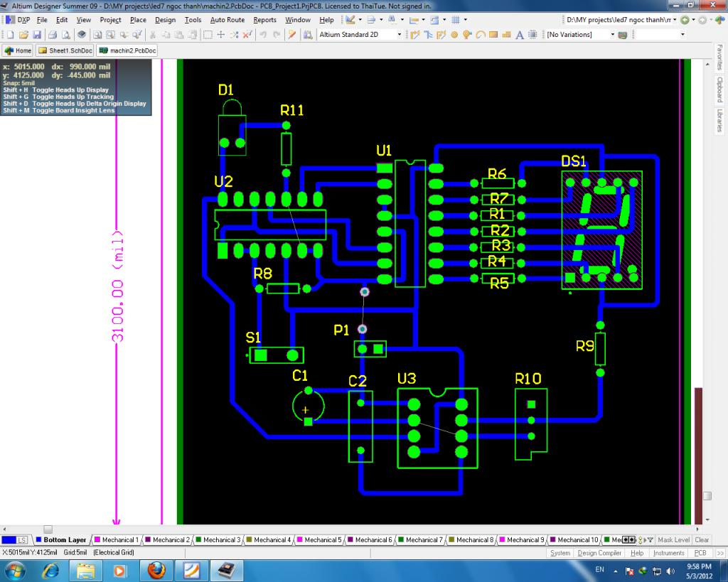The height and width of the screenshot is (582, 728).
Task: Expand the No Variations dropdown
Action: click(612, 35)
